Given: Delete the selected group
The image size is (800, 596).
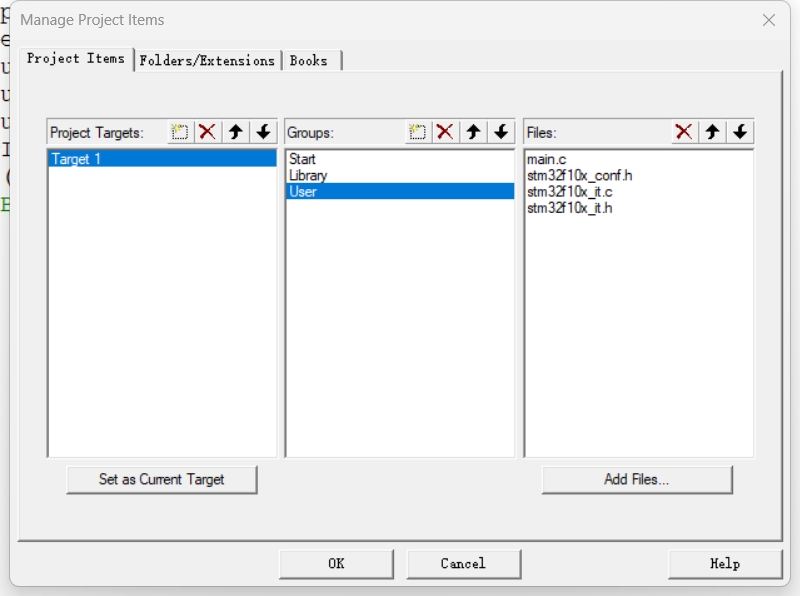Looking at the screenshot, I should click(x=445, y=132).
